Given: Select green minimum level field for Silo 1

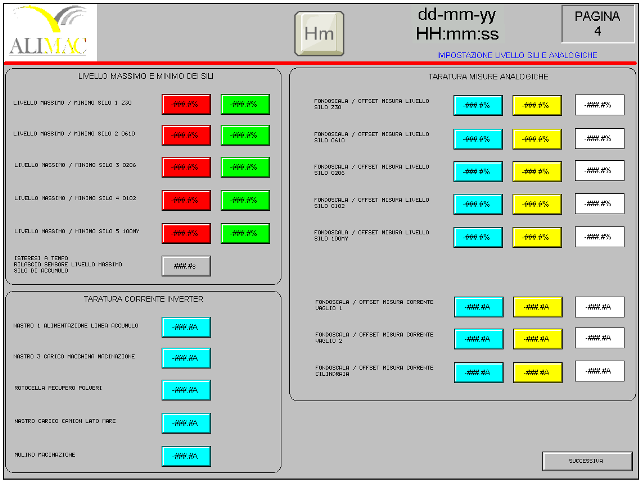Looking at the screenshot, I should (245, 105).
